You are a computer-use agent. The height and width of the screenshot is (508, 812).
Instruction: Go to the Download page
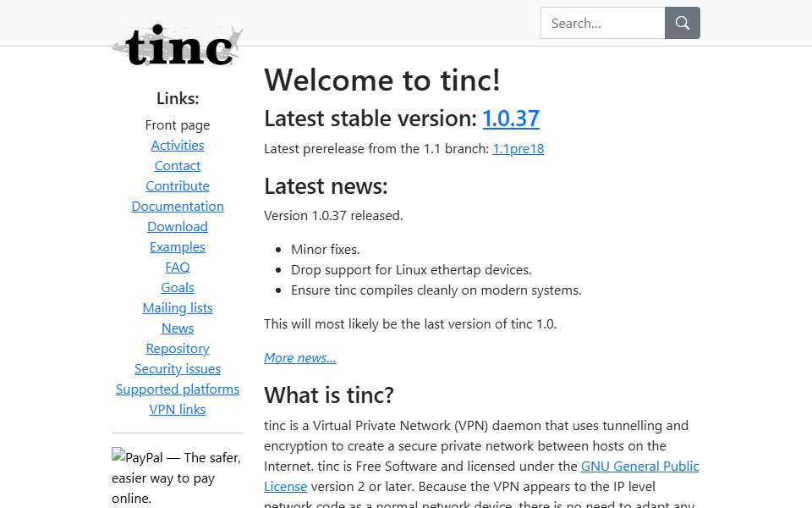178,227
